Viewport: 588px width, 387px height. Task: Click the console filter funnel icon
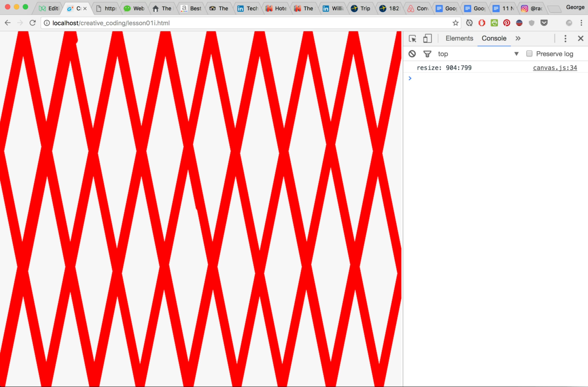[427, 54]
